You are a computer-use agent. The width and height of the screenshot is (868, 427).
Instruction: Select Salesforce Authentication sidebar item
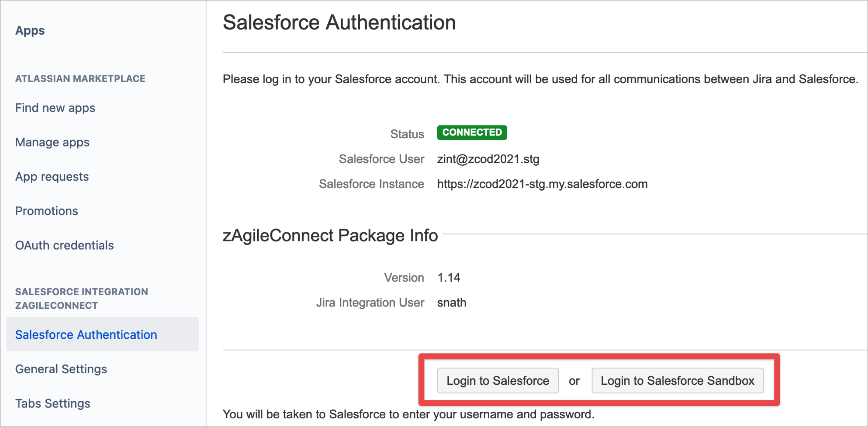tap(86, 335)
